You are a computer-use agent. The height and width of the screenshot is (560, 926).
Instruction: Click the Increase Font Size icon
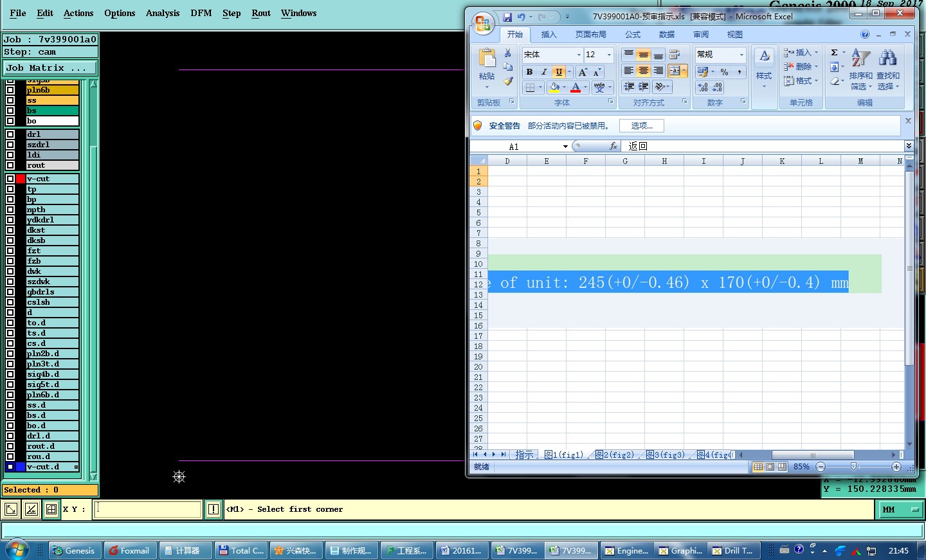pos(583,72)
